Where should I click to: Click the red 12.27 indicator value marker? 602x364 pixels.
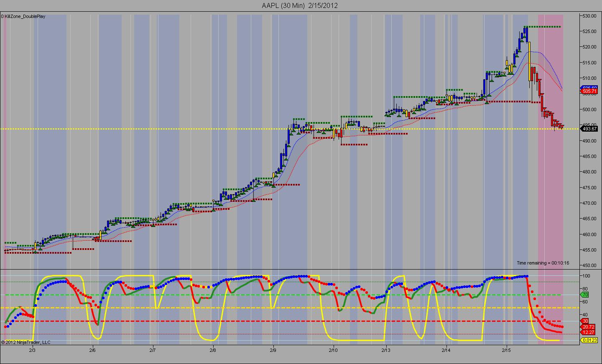(x=588, y=332)
